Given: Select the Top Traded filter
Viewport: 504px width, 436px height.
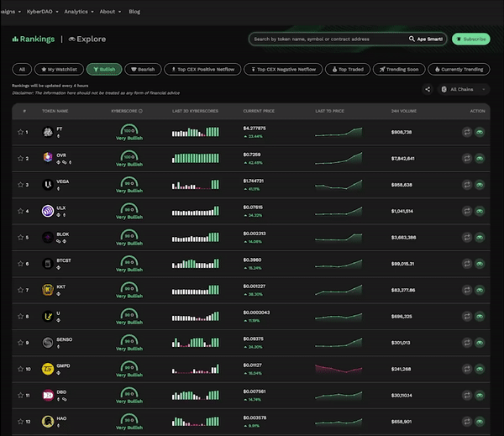Looking at the screenshot, I should (348, 70).
